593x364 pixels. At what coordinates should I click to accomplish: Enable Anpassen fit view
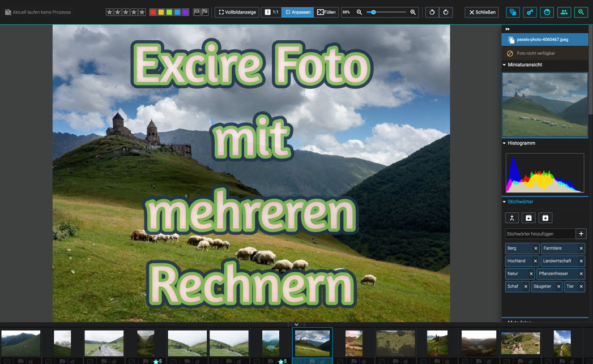(298, 12)
